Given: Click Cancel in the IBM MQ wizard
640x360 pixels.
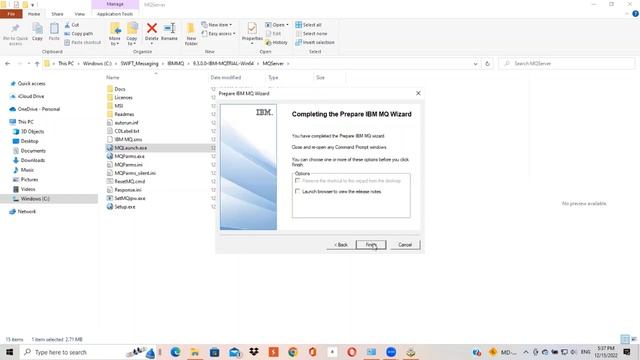Looking at the screenshot, I should tap(405, 245).
